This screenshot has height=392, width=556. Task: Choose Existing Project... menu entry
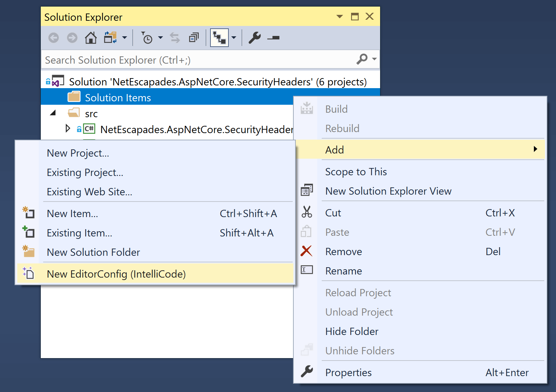click(x=155, y=172)
